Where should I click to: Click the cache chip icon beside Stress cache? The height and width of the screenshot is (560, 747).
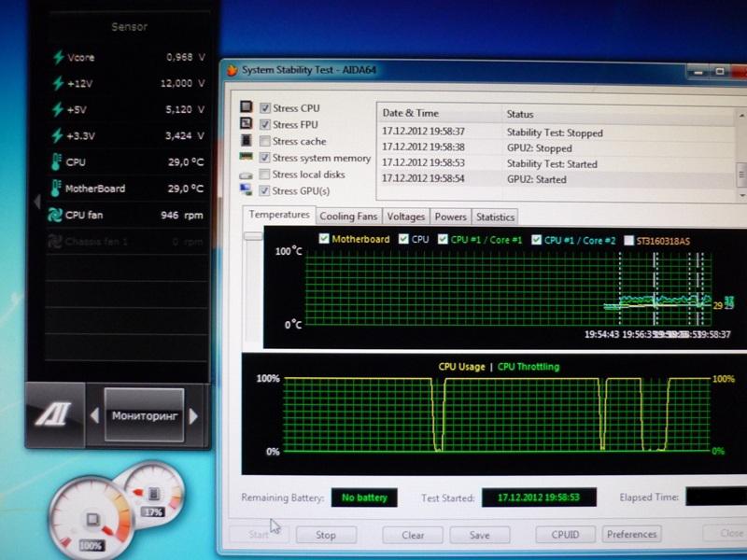[246, 140]
